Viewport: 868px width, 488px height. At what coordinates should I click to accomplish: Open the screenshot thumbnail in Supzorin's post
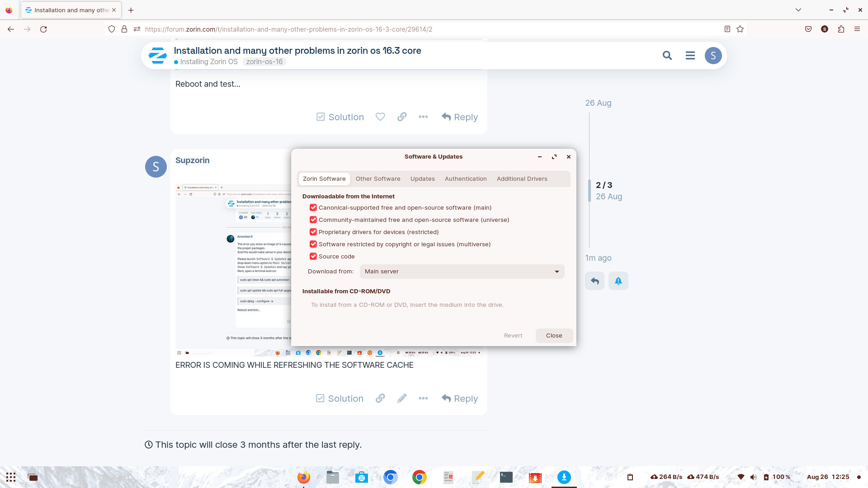coord(233,270)
